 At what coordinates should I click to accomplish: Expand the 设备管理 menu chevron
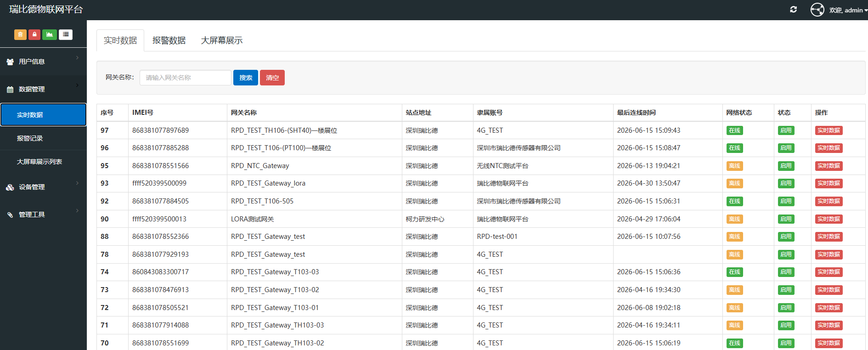click(x=77, y=183)
